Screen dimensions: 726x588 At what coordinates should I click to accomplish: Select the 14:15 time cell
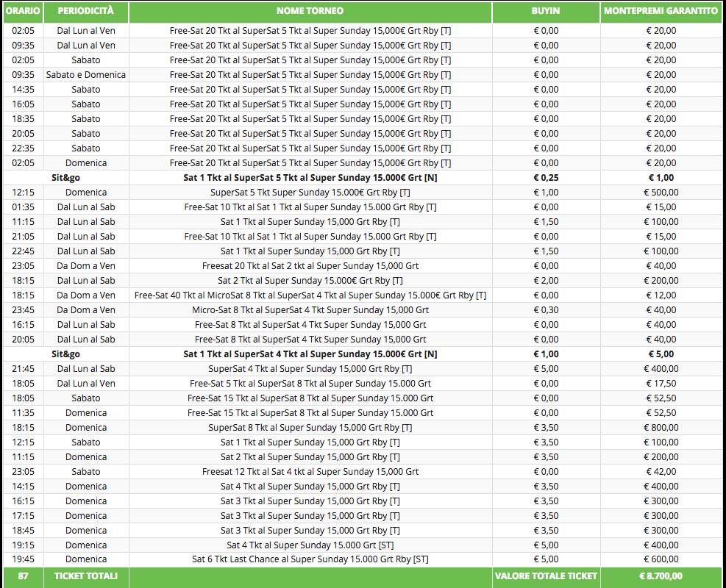point(23,487)
